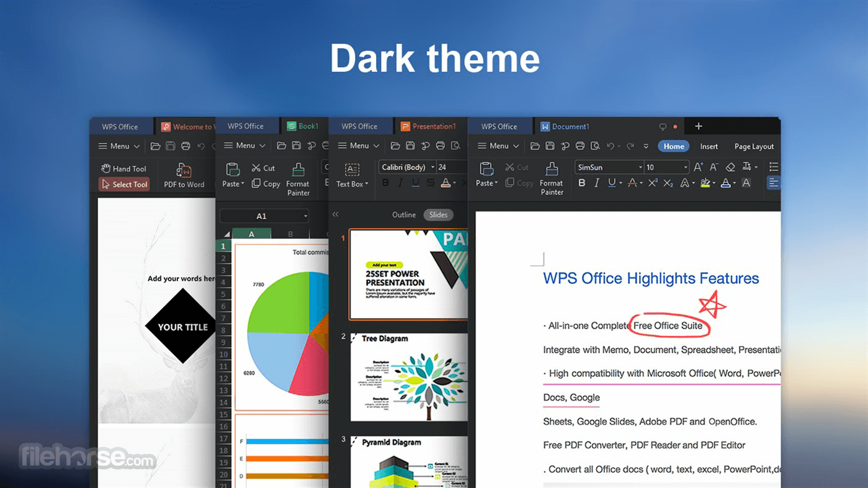This screenshot has width=868, height=488.
Task: Click the Open folder icon in Document1 window
Action: (535, 146)
